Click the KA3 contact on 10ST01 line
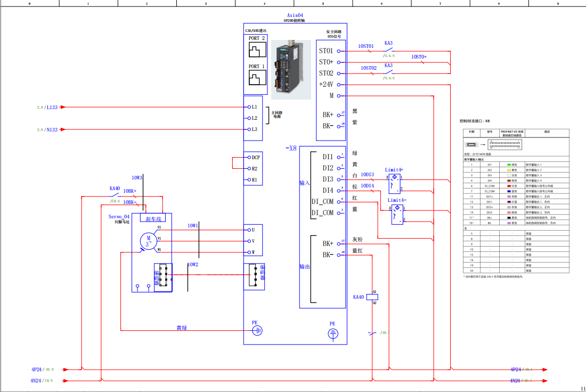Viewport: 586px width, 392px height. pos(389,51)
